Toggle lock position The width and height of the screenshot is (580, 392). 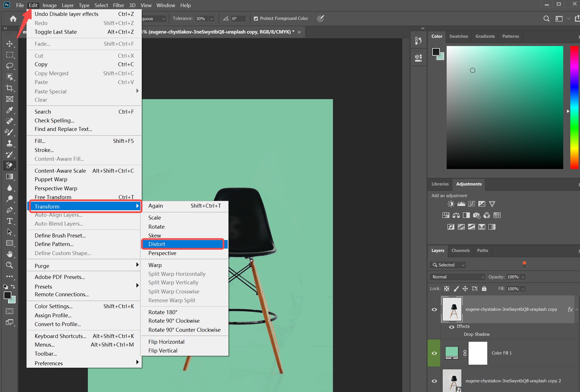coord(465,289)
